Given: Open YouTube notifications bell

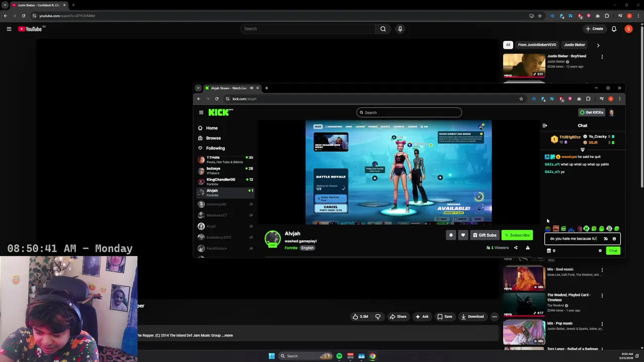Looking at the screenshot, I should click(x=614, y=29).
